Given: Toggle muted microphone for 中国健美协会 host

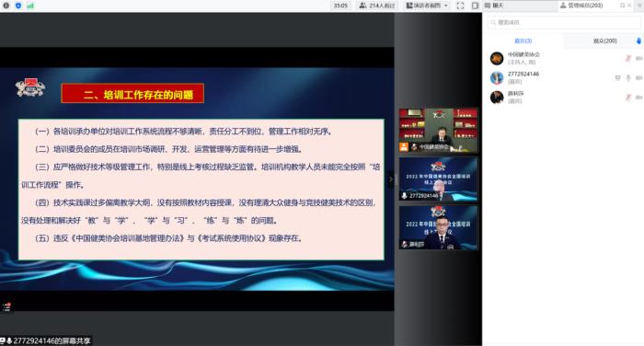Looking at the screenshot, I should coord(628,58).
